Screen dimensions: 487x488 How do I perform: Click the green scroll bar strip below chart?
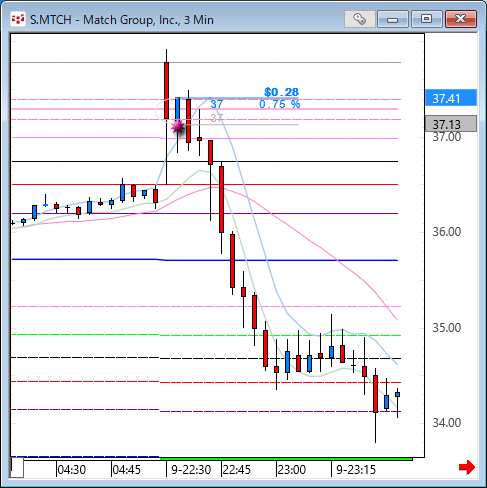coord(286,459)
